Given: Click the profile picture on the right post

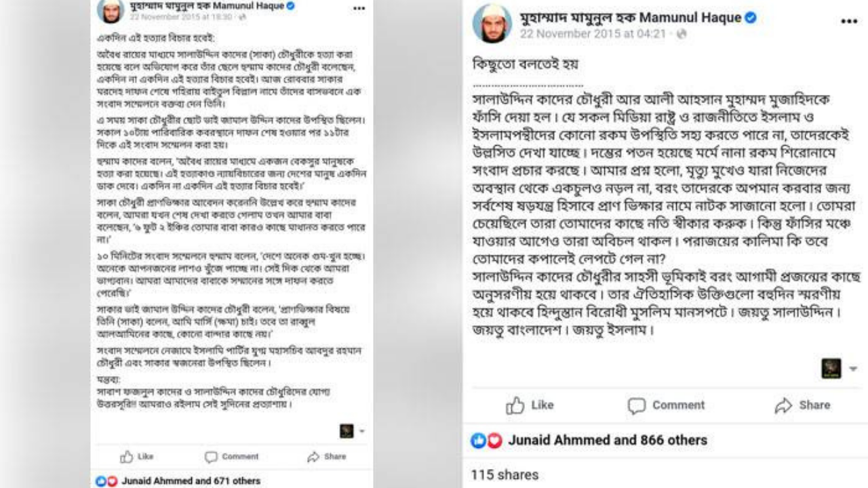Looking at the screenshot, I should coord(492,24).
